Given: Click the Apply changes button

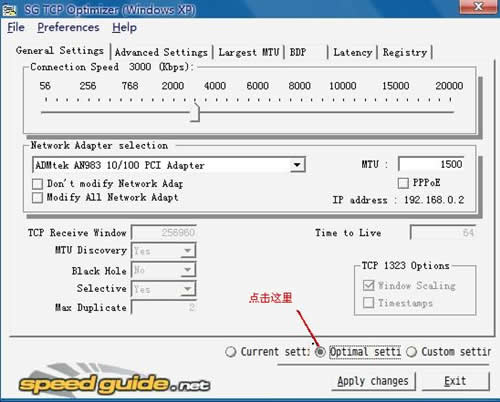Looking at the screenshot, I should click(373, 381).
